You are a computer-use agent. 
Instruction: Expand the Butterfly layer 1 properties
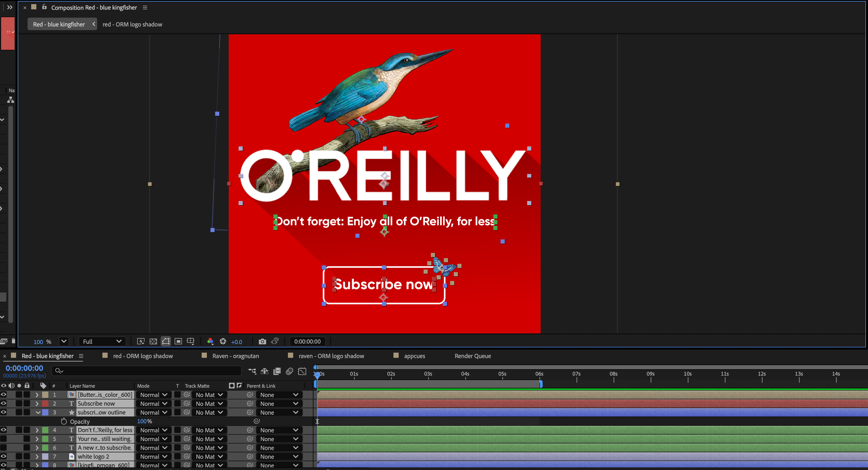37,395
